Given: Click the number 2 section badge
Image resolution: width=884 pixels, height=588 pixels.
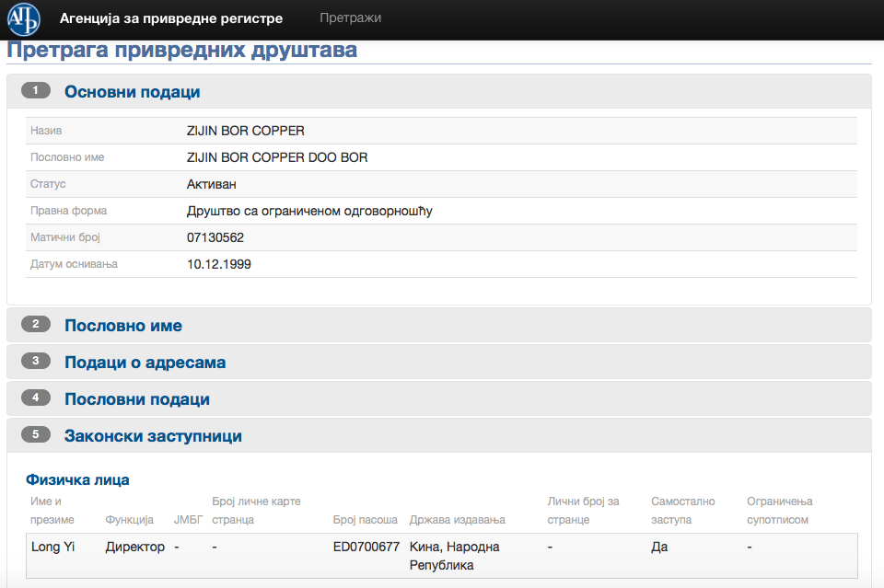Looking at the screenshot, I should tap(35, 325).
